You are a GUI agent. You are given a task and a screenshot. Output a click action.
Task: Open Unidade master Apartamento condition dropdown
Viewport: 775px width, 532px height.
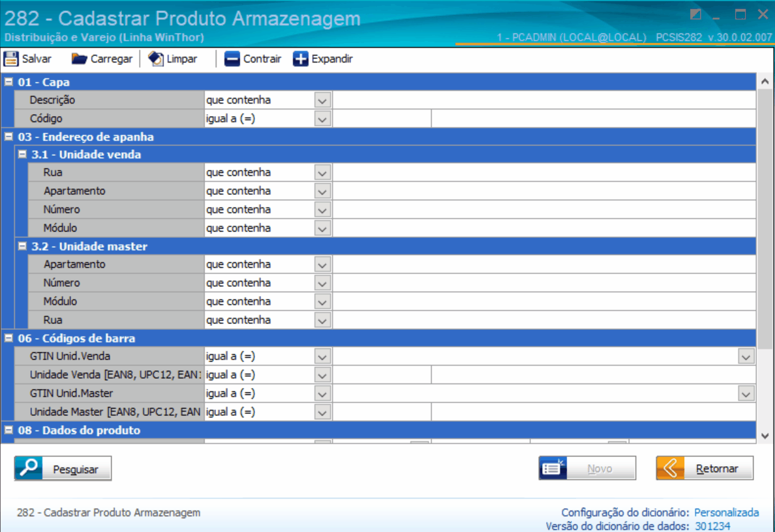(x=322, y=265)
